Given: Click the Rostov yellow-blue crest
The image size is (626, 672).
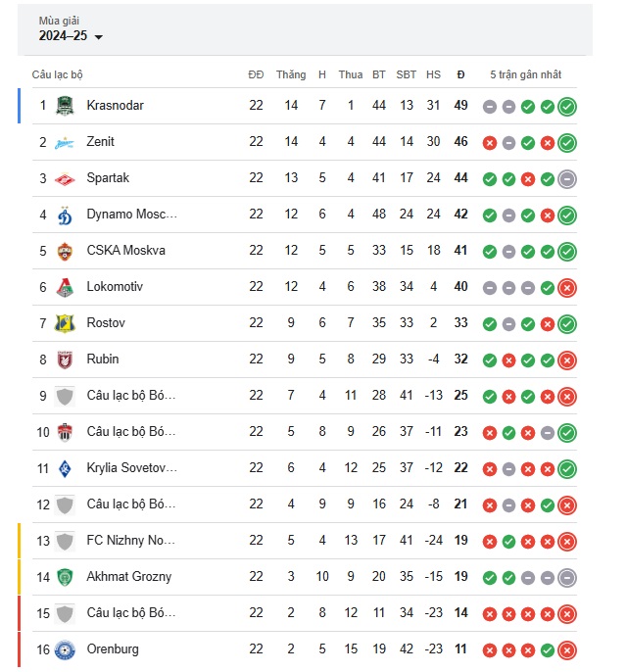Looking at the screenshot, I should pos(65,324).
